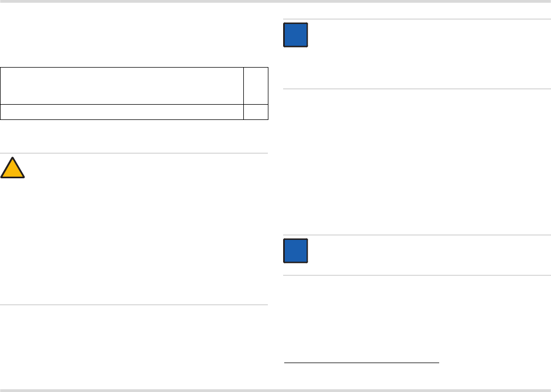Click the gray line beneath the lower blue square

[417, 275]
